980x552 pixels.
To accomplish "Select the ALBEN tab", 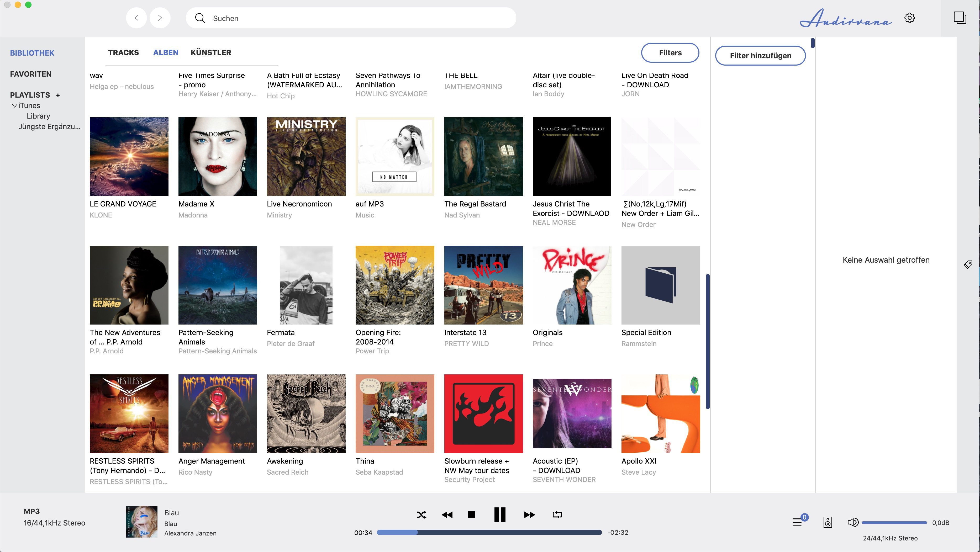I will [x=166, y=52].
